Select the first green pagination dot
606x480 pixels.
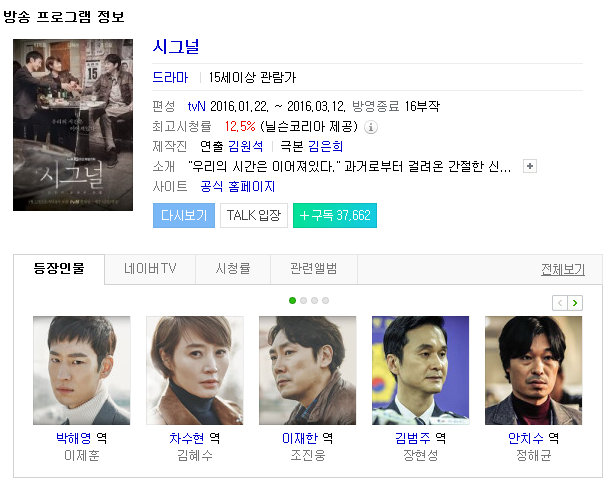293,300
